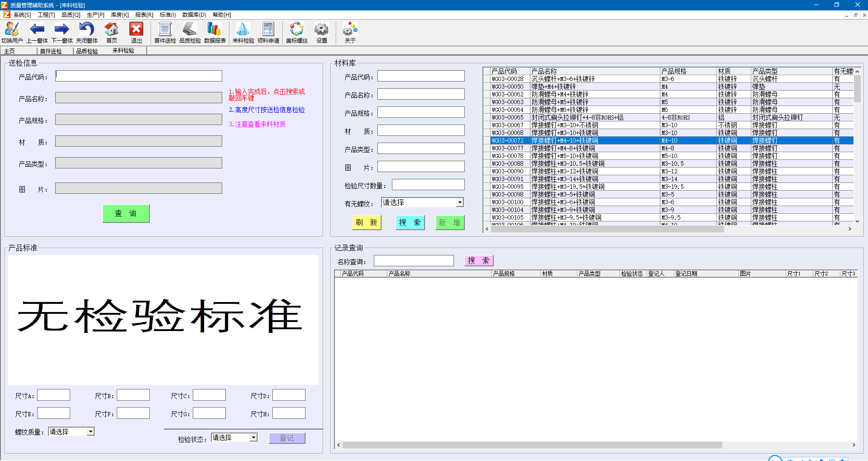Screen dimensions: 868x461
Task: Click the green 新增 button
Action: (x=450, y=222)
